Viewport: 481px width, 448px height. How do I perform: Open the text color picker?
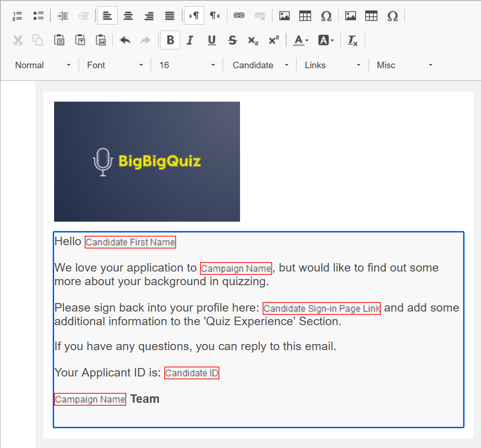tap(300, 40)
